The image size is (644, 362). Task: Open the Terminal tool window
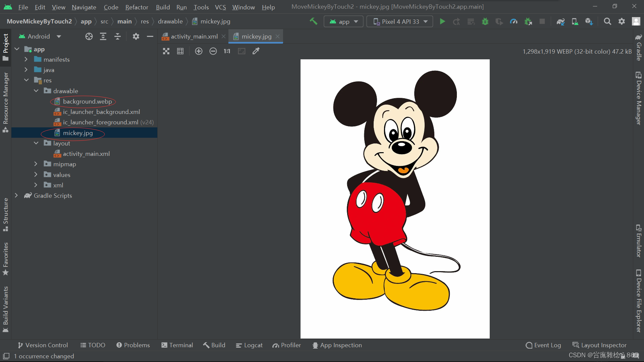pyautogui.click(x=177, y=345)
